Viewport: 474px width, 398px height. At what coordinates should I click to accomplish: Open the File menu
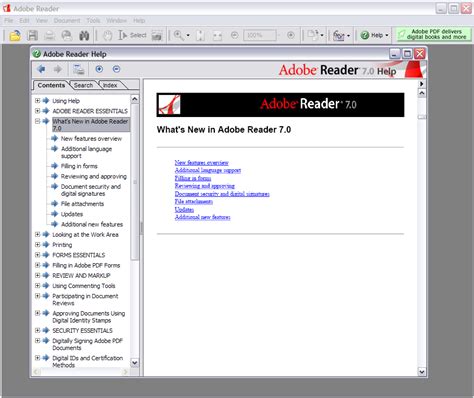(x=8, y=21)
